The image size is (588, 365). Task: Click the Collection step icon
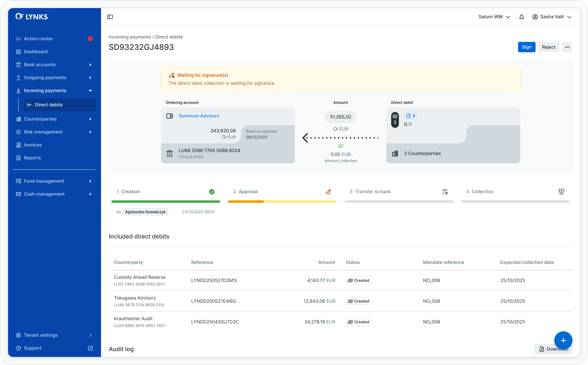561,192
